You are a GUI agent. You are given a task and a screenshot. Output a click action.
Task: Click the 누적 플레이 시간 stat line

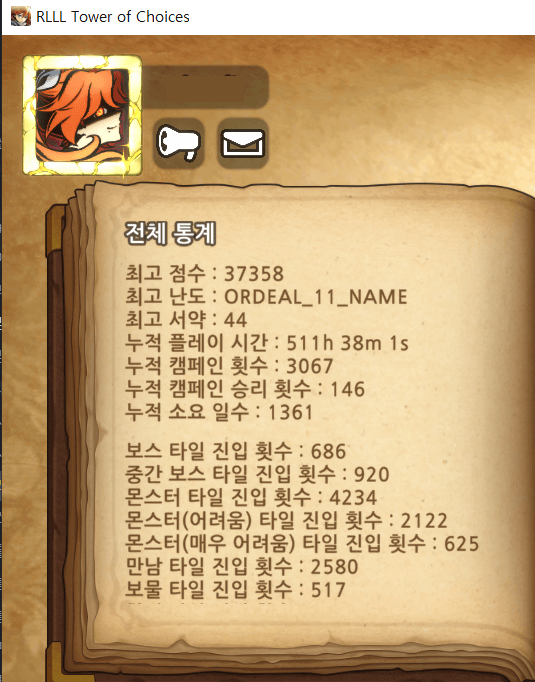(x=267, y=343)
